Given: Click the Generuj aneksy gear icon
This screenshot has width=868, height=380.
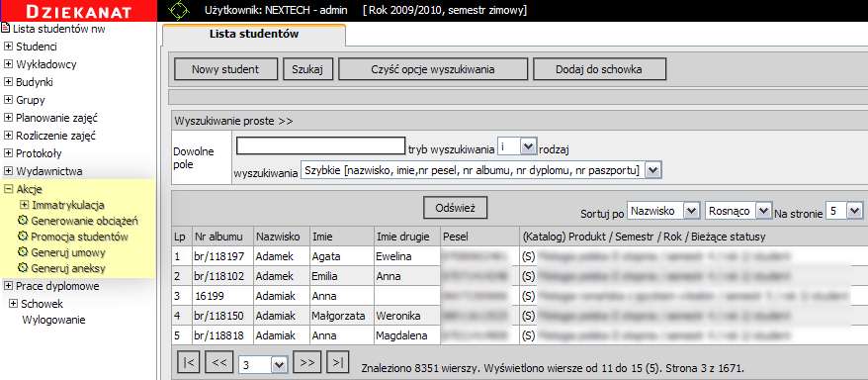Looking at the screenshot, I should (23, 268).
